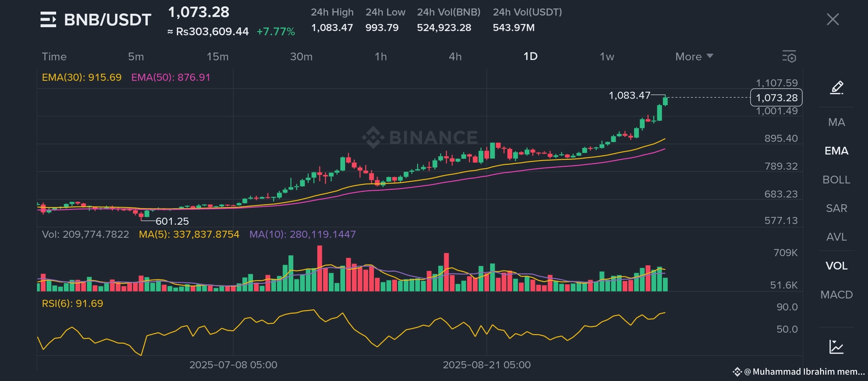
Task: Click the 24h High value 1,083.47
Action: tap(332, 28)
